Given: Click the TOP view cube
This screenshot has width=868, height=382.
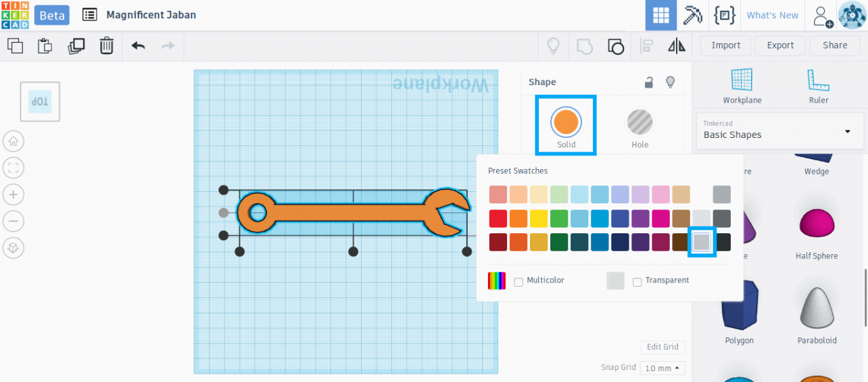Looking at the screenshot, I should (x=40, y=101).
